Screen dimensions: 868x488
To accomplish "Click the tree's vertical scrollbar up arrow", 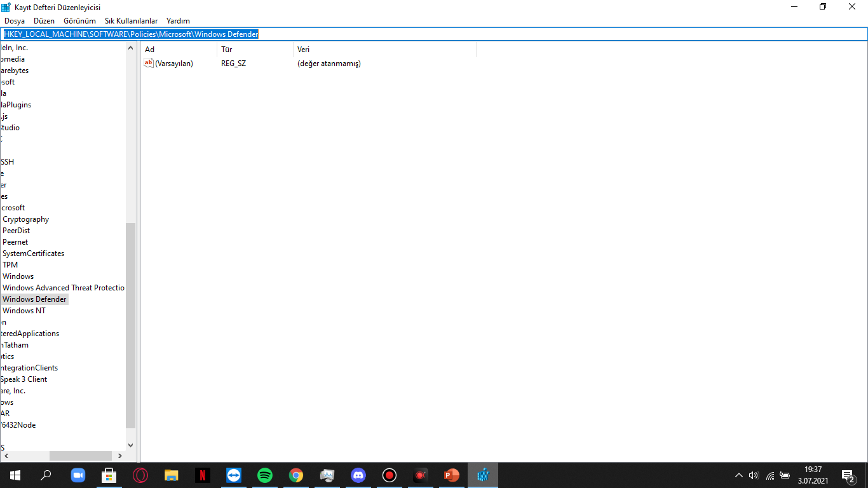I will point(131,48).
